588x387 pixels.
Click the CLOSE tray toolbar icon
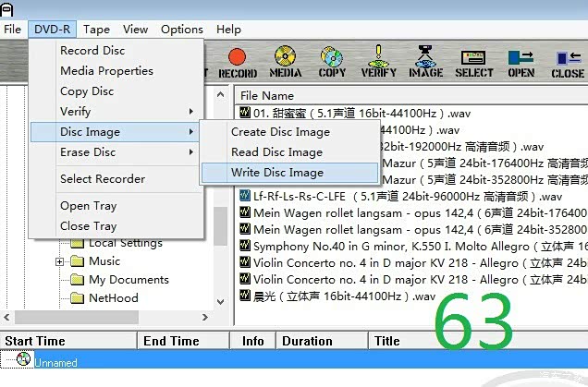pos(567,61)
